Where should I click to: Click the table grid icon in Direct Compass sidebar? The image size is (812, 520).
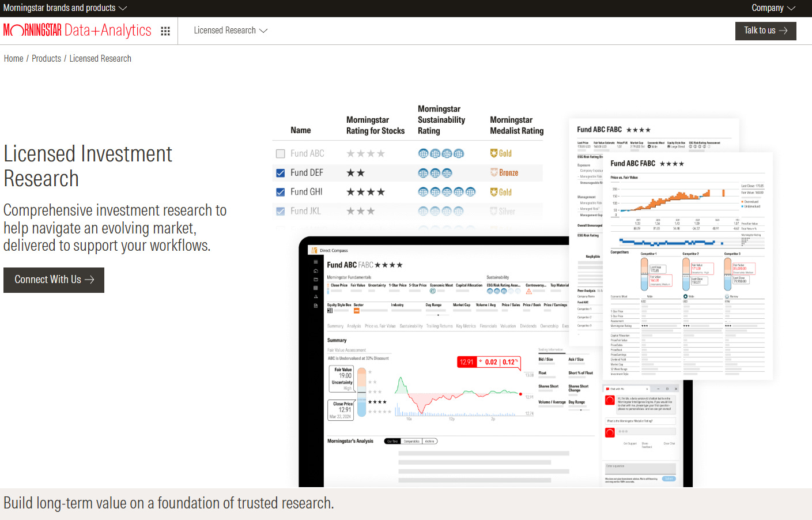coord(315,288)
